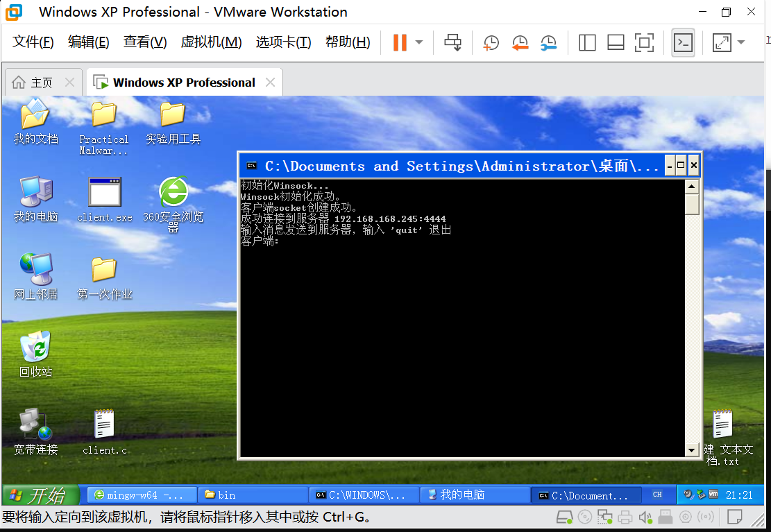Image resolution: width=771 pixels, height=532 pixels.
Task: Select the client.exe desktop icon
Action: tap(104, 199)
